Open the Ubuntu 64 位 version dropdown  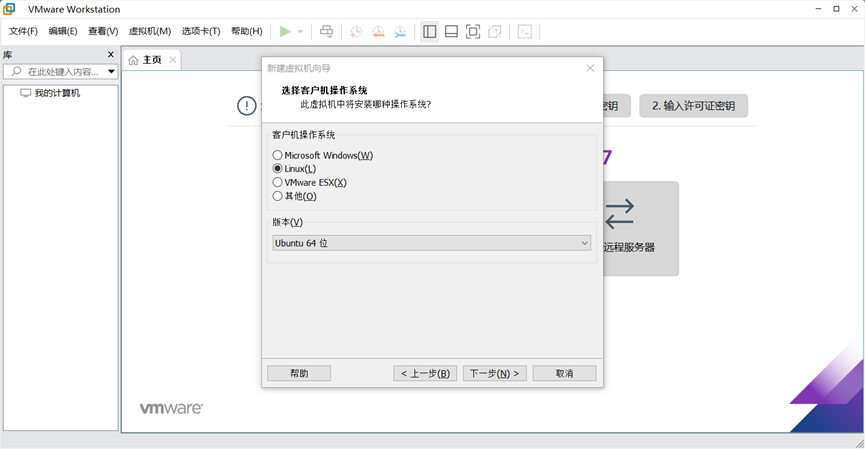point(431,243)
